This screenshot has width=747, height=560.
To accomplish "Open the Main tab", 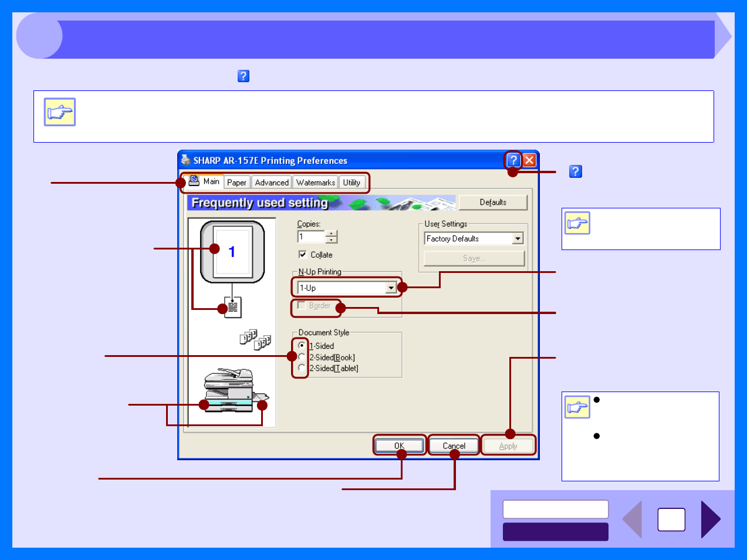I will pyautogui.click(x=205, y=182).
